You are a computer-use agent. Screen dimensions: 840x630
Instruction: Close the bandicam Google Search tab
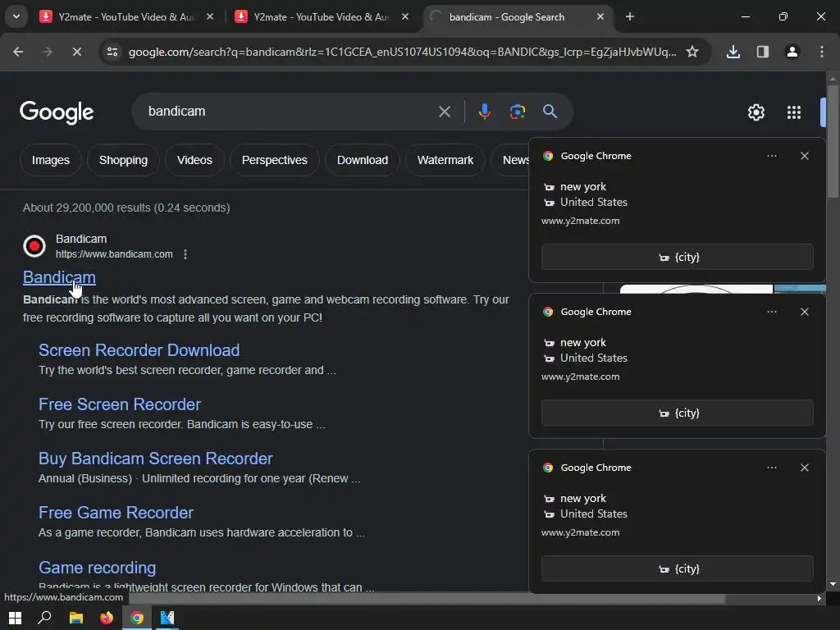[x=600, y=17]
